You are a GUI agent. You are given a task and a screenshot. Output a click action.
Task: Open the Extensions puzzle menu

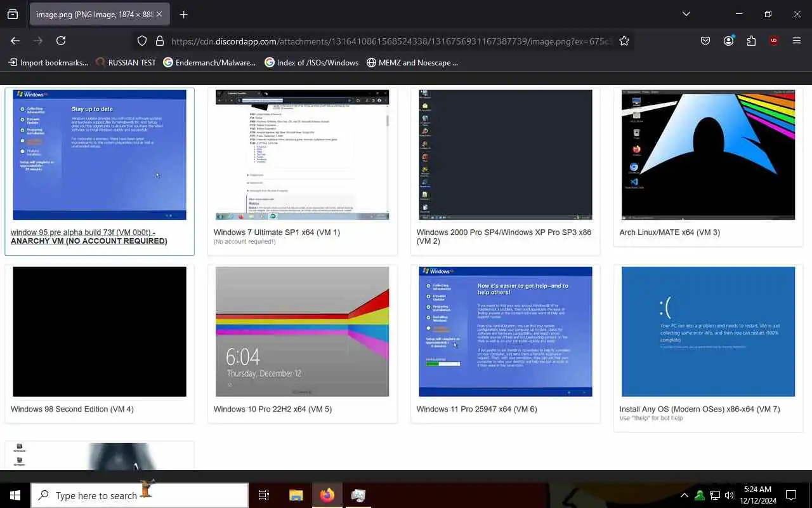(x=751, y=41)
